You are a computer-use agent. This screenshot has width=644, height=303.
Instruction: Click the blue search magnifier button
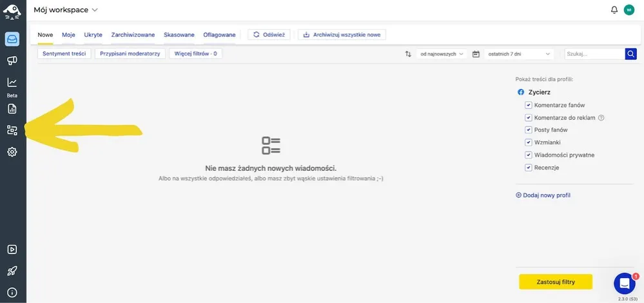[x=631, y=54]
